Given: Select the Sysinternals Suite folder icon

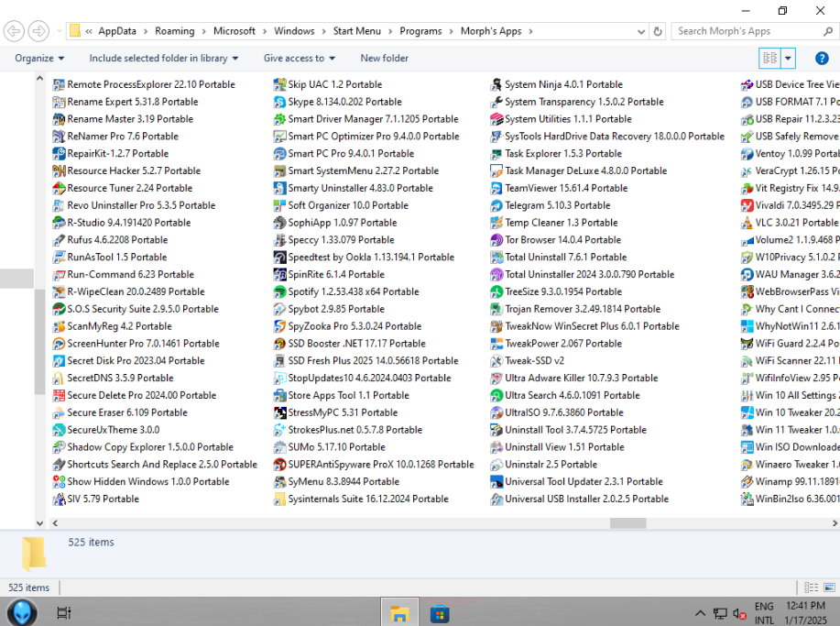Looking at the screenshot, I should pyautogui.click(x=279, y=499).
